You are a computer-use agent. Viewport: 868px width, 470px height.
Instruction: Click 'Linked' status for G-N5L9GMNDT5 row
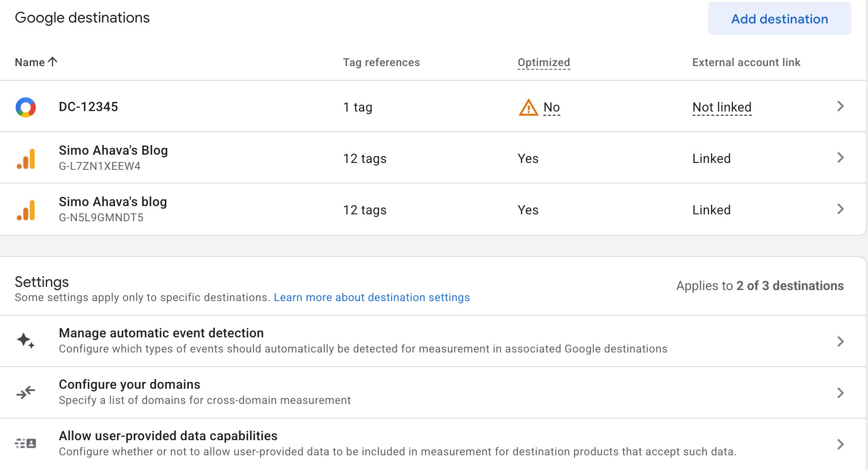pos(711,210)
